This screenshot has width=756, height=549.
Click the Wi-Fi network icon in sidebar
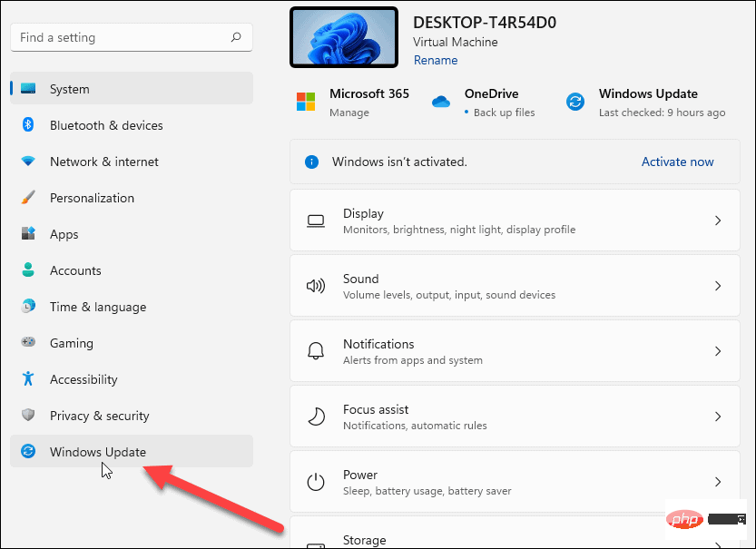(x=28, y=161)
